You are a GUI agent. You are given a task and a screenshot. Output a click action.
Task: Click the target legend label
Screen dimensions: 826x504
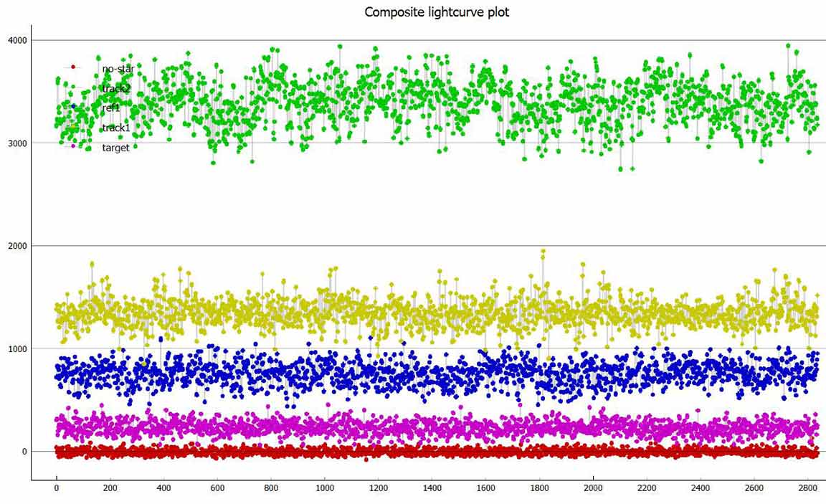pos(115,148)
